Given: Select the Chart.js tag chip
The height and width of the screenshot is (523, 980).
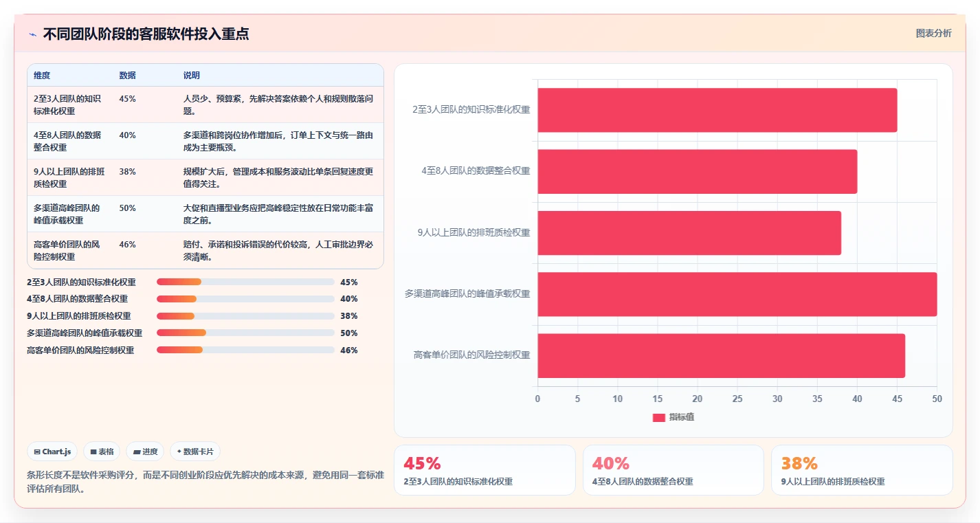Looking at the screenshot, I should pos(53,452).
